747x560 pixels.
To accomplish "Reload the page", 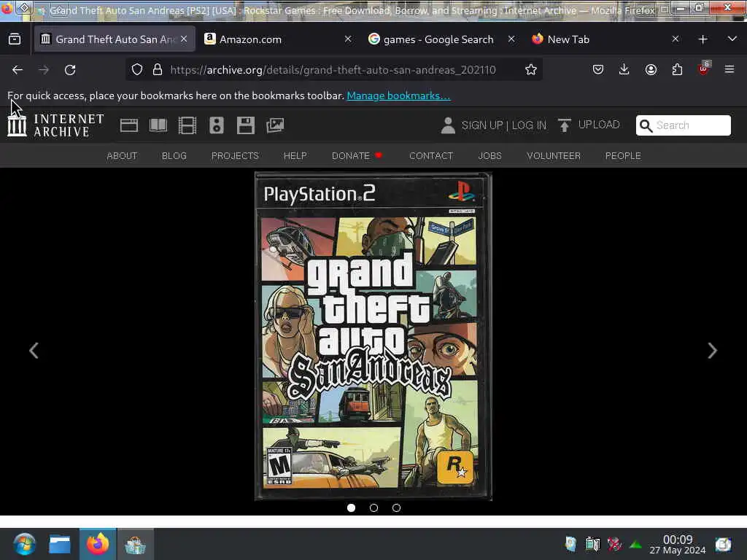I will [x=70, y=70].
